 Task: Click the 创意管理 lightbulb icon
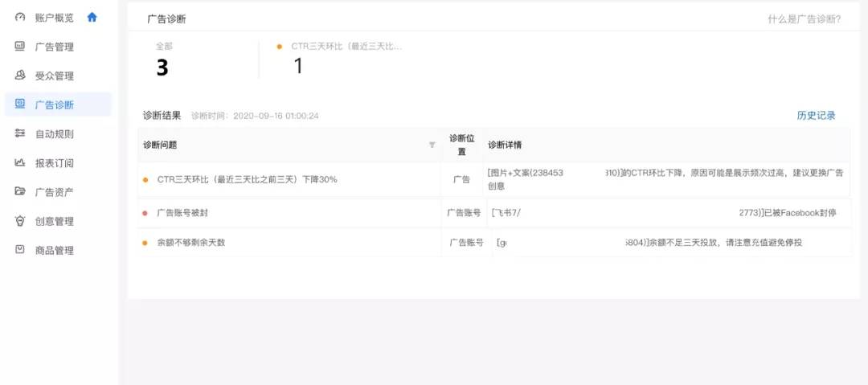20,221
